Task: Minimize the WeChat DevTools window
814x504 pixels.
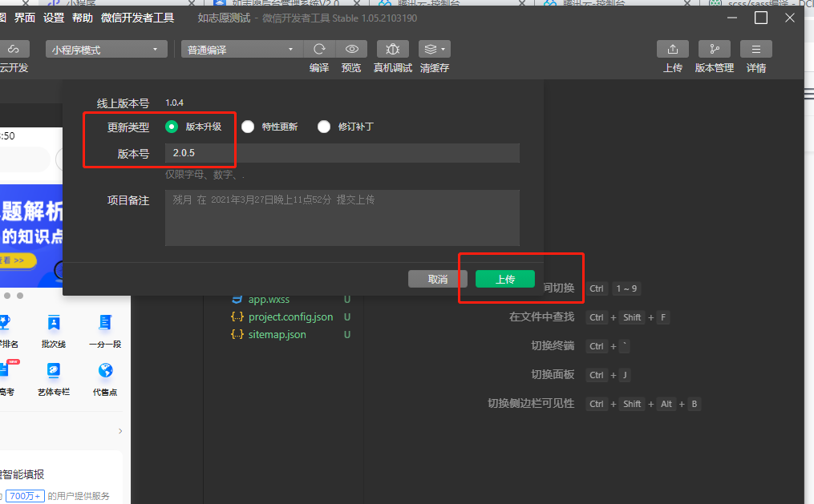Action: coord(732,18)
